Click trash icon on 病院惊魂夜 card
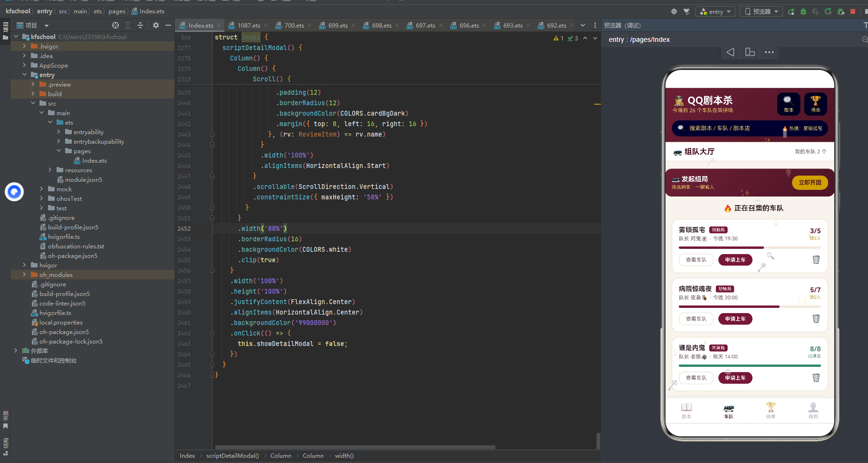This screenshot has height=463, width=868. [816, 319]
